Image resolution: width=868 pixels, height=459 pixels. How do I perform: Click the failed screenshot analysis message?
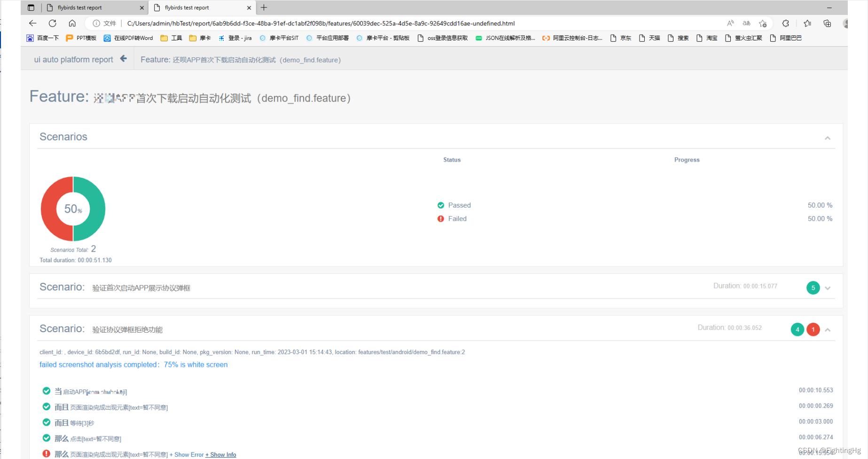coord(133,365)
